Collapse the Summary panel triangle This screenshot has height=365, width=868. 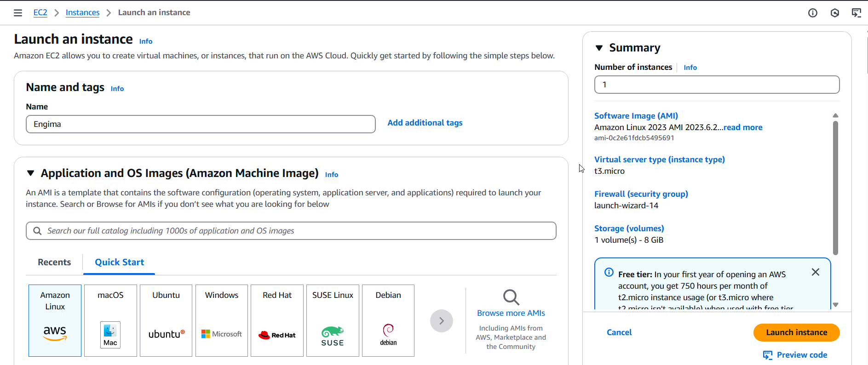tap(599, 48)
